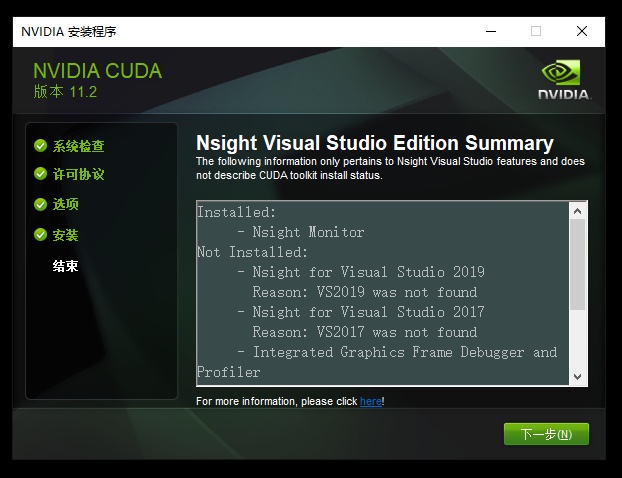622x478 pixels.
Task: Minimize the NVIDIA installer window
Action: point(489,31)
